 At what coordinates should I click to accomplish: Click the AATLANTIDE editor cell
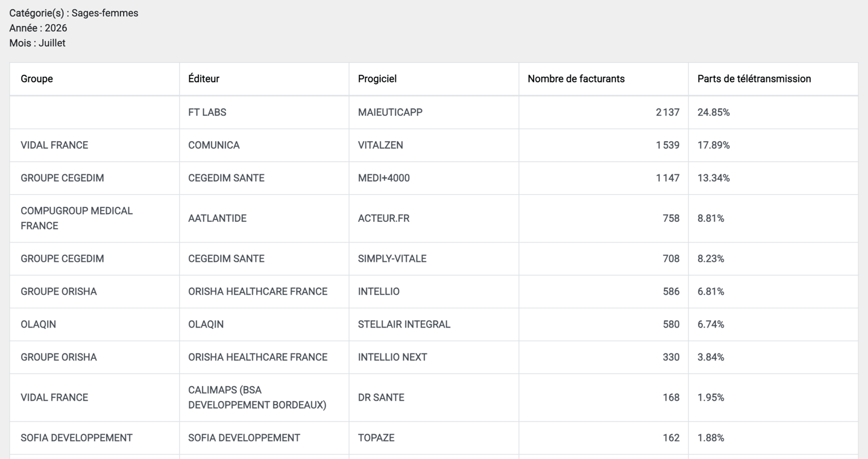click(x=264, y=218)
